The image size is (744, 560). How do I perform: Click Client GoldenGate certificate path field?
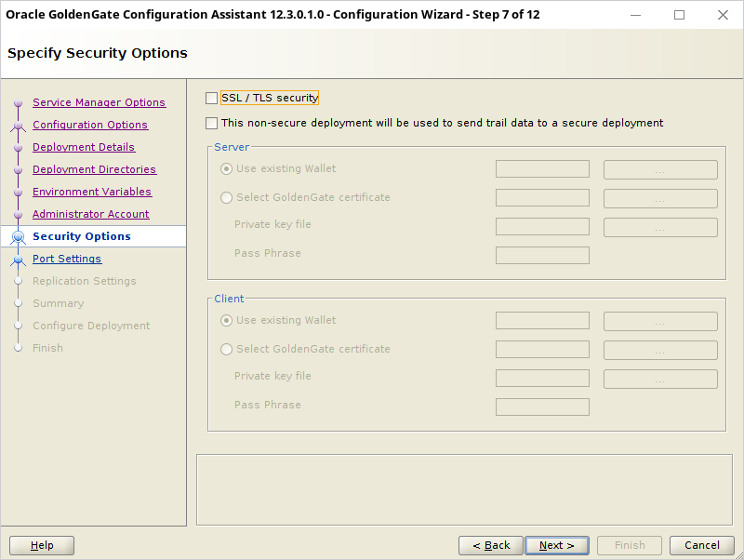[542, 350]
